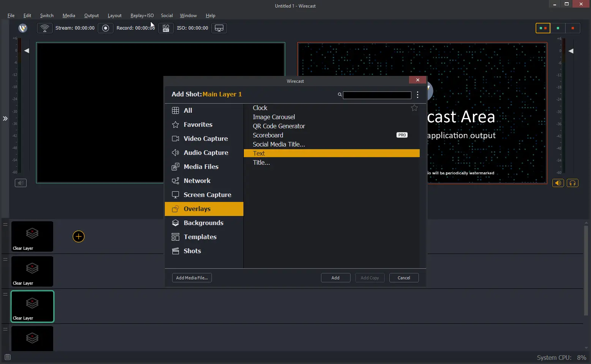
Task: Open the Templates category
Action: 204,237
